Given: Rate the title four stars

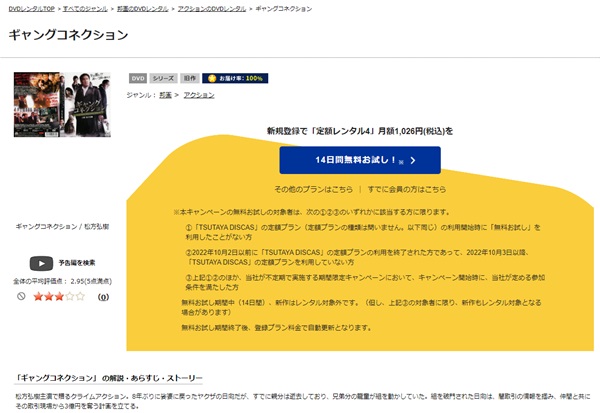Looking at the screenshot, I should pyautogui.click(x=70, y=296).
